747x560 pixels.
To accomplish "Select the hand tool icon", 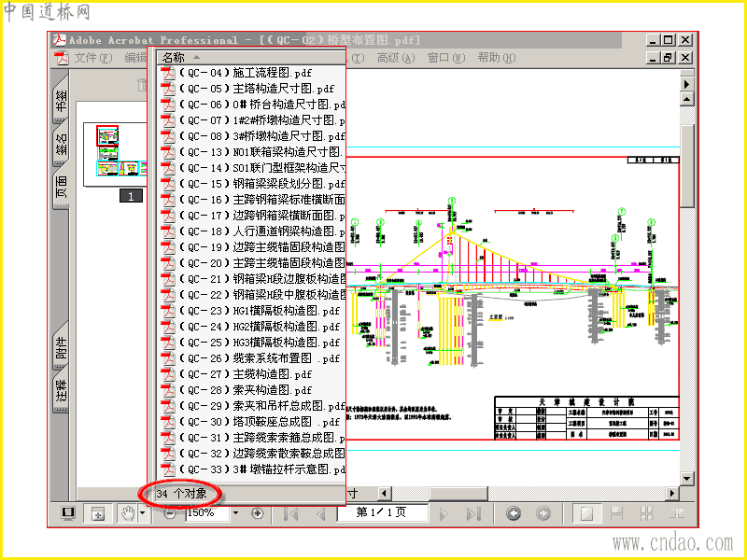I will click(x=128, y=513).
